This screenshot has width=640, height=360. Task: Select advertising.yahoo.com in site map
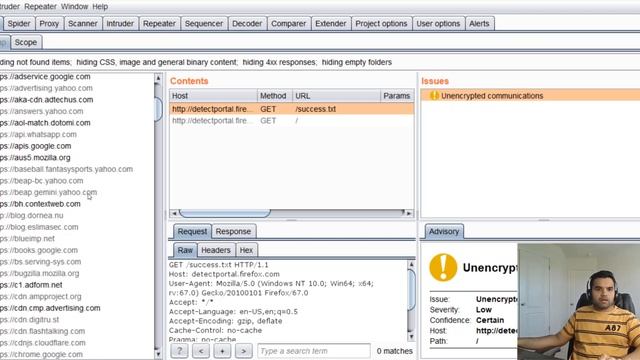coord(46,88)
